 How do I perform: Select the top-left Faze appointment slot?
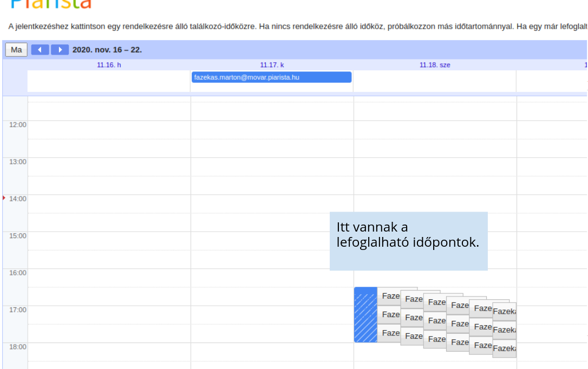(389, 296)
